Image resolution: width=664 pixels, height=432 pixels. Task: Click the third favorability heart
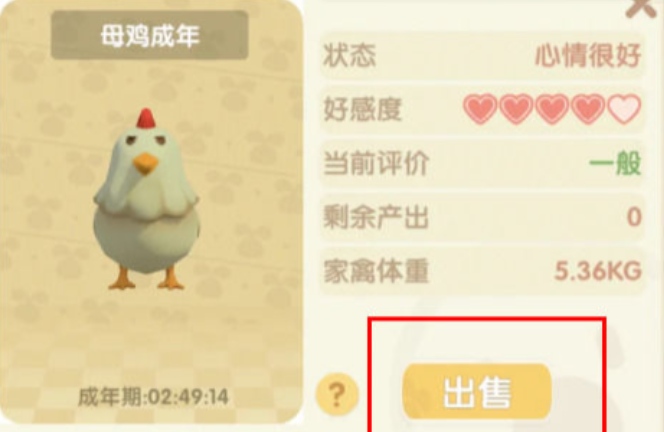click(552, 109)
